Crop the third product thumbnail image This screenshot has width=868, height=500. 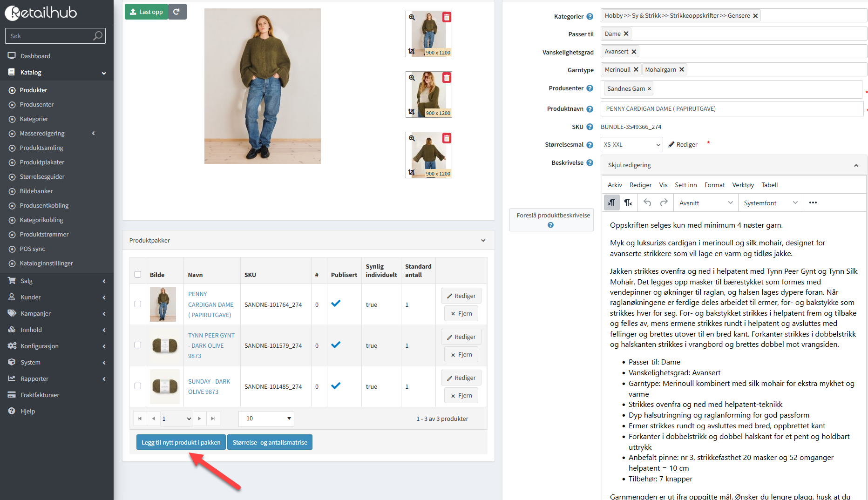tap(411, 172)
